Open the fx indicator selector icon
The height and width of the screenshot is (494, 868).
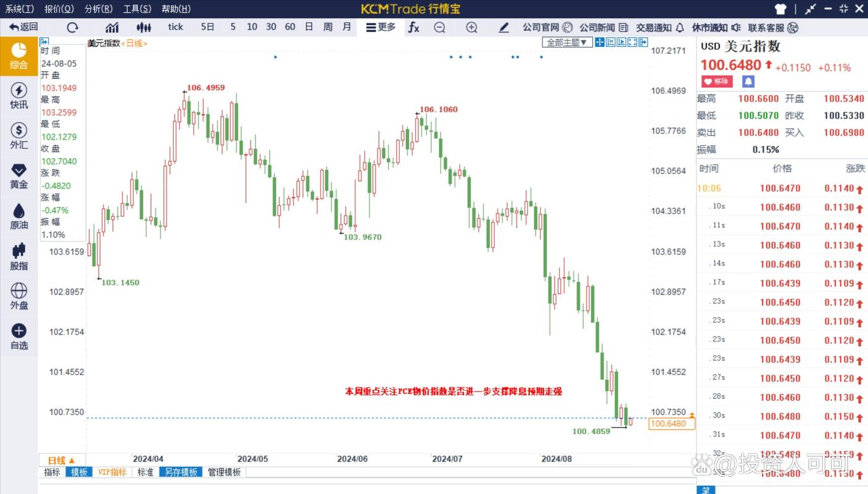[x=413, y=28]
